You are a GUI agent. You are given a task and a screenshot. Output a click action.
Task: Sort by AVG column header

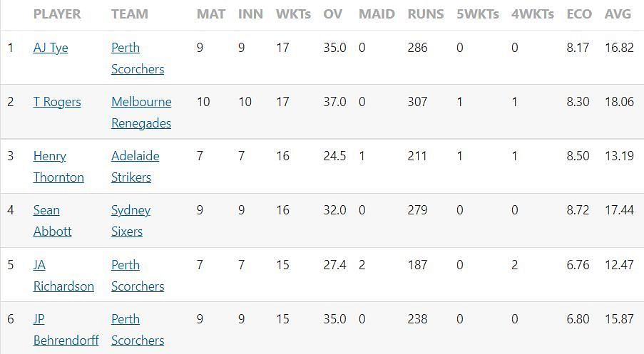[618, 14]
